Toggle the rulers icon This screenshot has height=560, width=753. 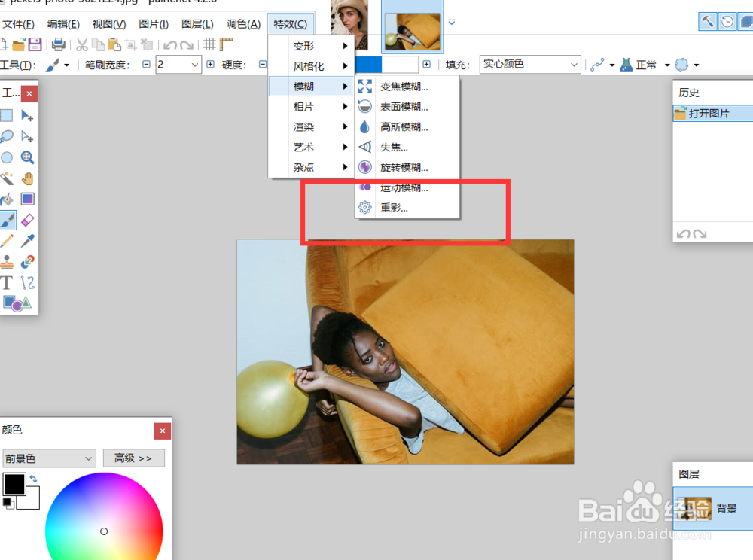[x=226, y=44]
